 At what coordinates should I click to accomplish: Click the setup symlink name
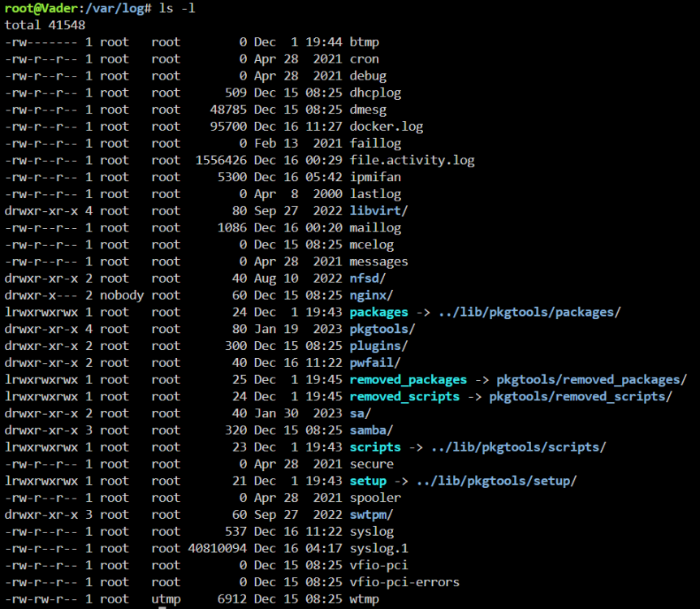click(x=368, y=482)
